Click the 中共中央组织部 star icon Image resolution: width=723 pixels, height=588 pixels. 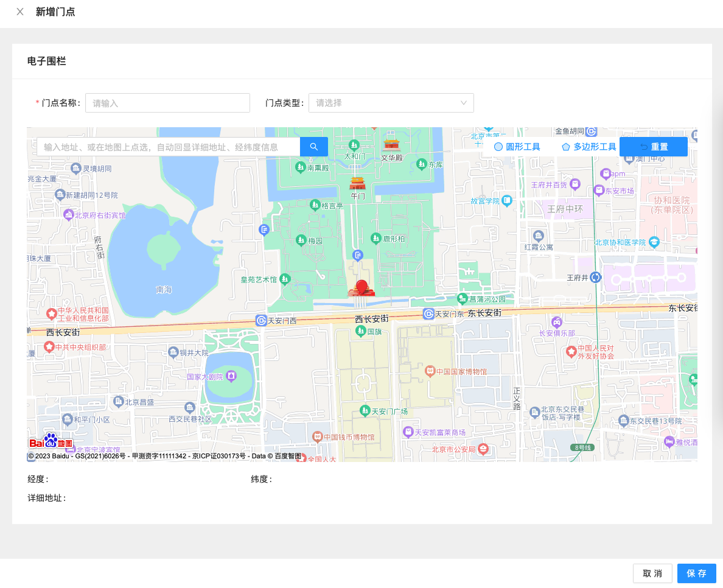coord(49,346)
